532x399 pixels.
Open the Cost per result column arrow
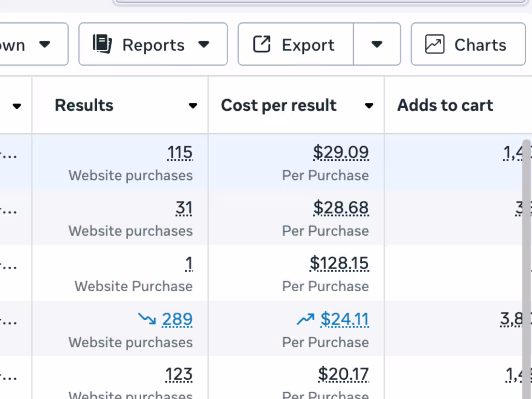tap(369, 106)
